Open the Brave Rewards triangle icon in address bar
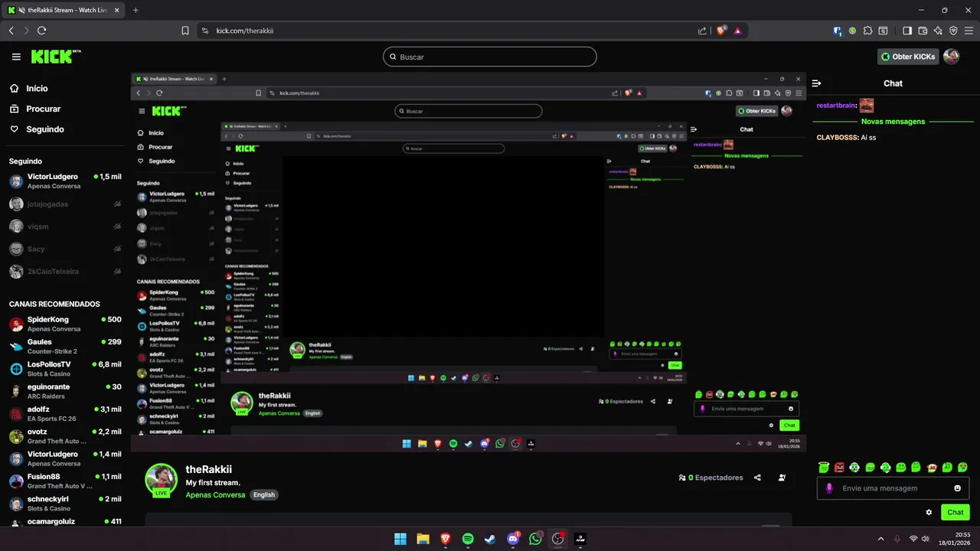Viewport: 980px width, 551px height. click(x=737, y=31)
